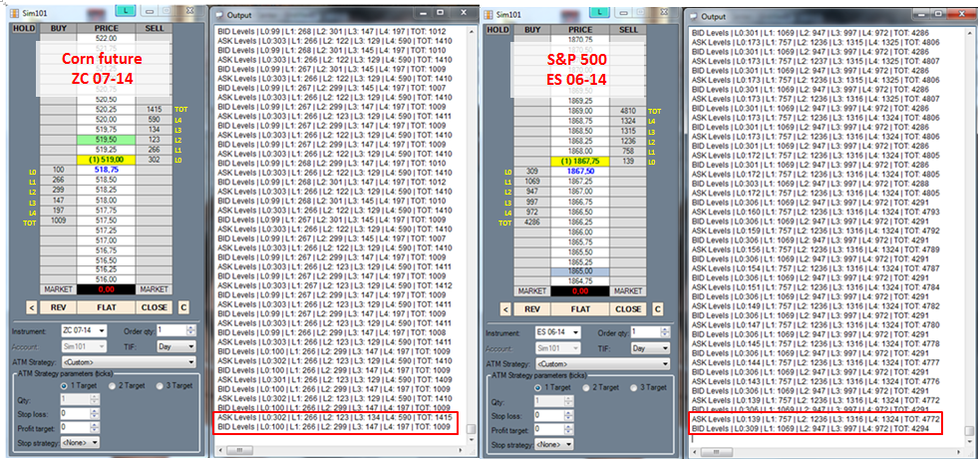
Task: Click the window icon of the right Output window
Action: click(693, 17)
